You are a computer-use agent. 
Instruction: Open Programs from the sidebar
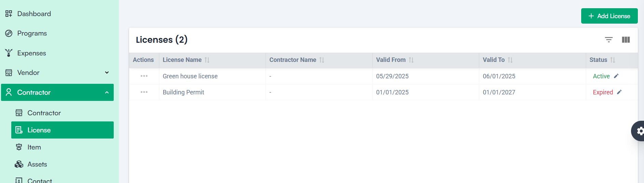click(x=32, y=33)
